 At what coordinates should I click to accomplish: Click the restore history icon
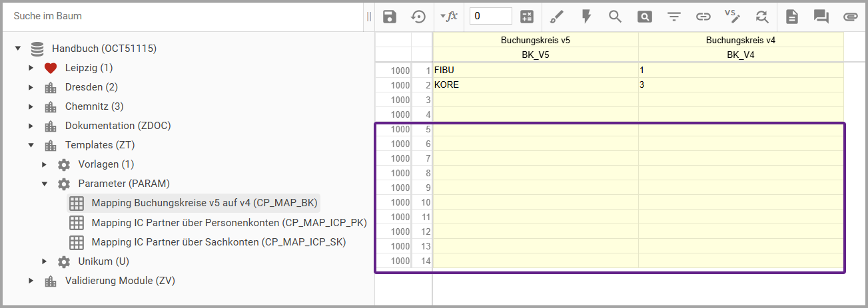(418, 17)
